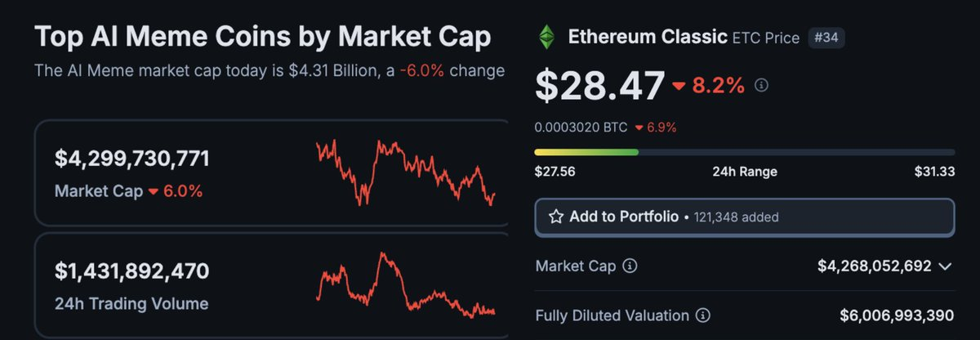Viewport: 980px width, 340px height.
Task: Click the Fully Diluted Valuation info icon
Action: (x=702, y=315)
